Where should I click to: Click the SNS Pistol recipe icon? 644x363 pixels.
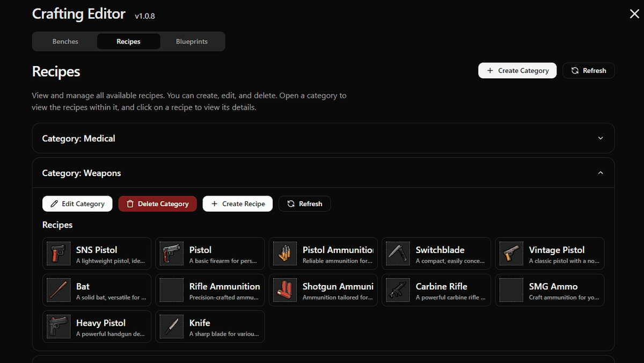pos(57,253)
